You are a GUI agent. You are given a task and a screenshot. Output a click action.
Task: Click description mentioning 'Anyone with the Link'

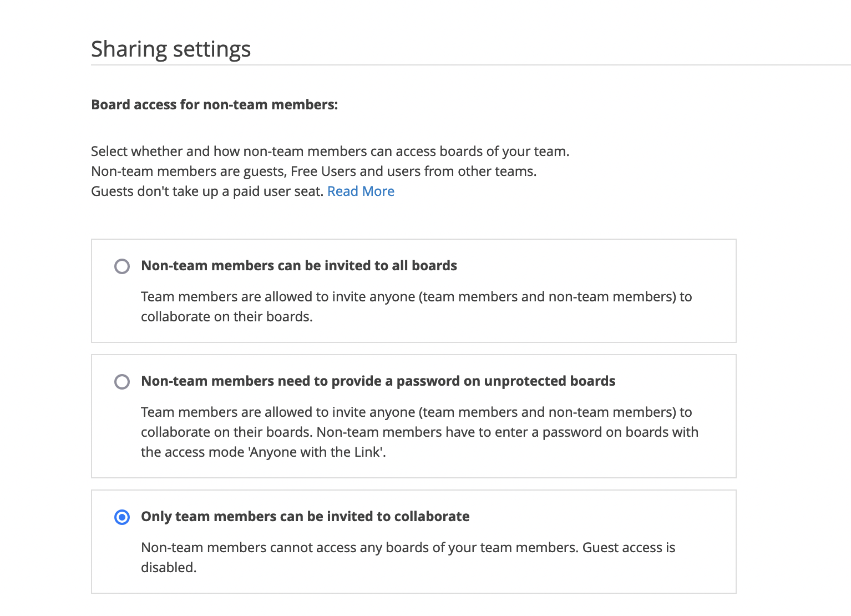(x=419, y=432)
